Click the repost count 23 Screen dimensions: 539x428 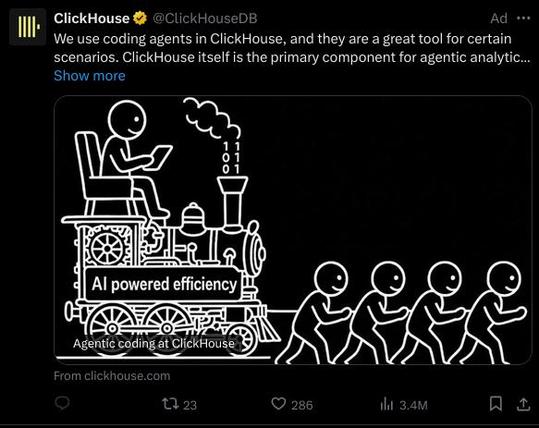click(x=190, y=405)
